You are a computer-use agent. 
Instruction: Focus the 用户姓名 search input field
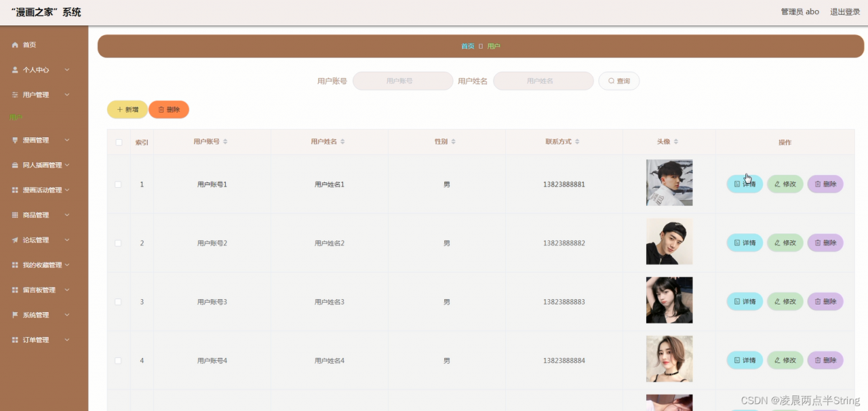pyautogui.click(x=543, y=81)
